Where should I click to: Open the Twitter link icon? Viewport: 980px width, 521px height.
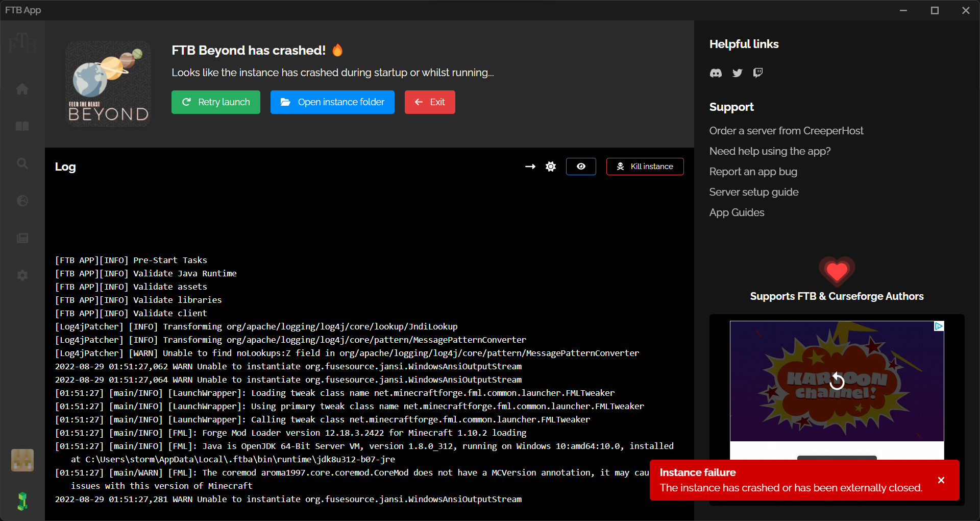pyautogui.click(x=737, y=73)
